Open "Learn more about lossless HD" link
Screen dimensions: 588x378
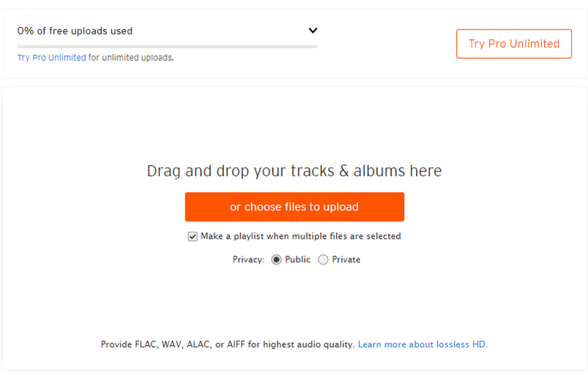[x=423, y=344]
